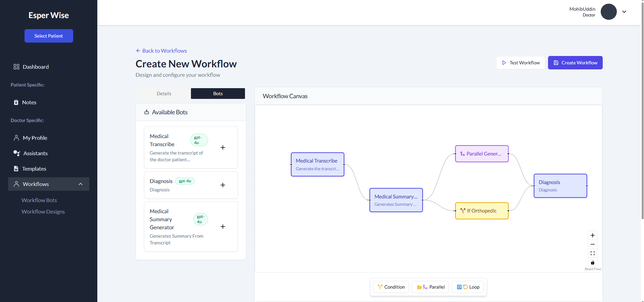The width and height of the screenshot is (644, 302).
Task: Switch to the Details tab
Action: (164, 94)
